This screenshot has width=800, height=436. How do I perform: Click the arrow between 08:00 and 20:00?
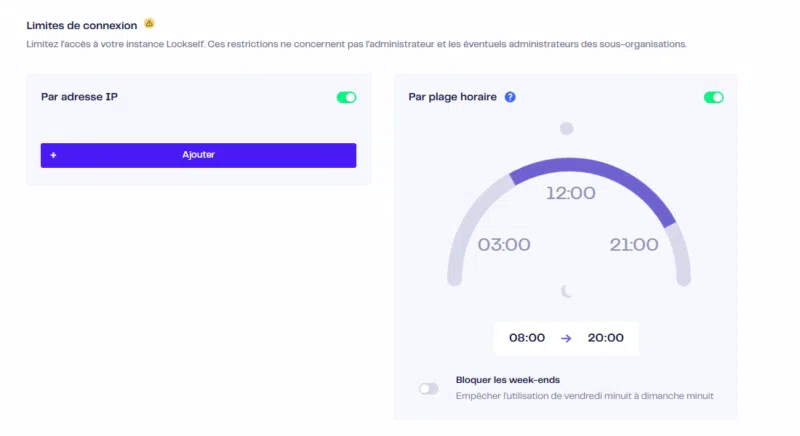[x=566, y=338]
